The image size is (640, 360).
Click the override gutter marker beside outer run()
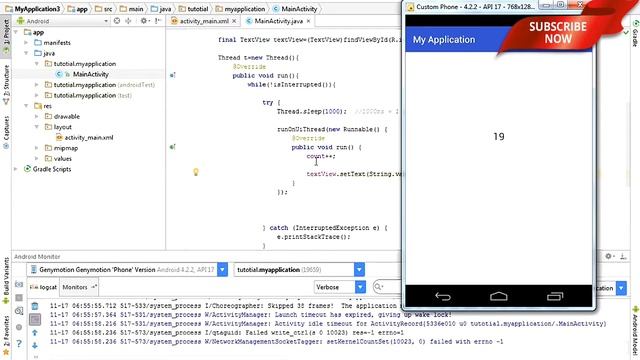[x=173, y=75]
